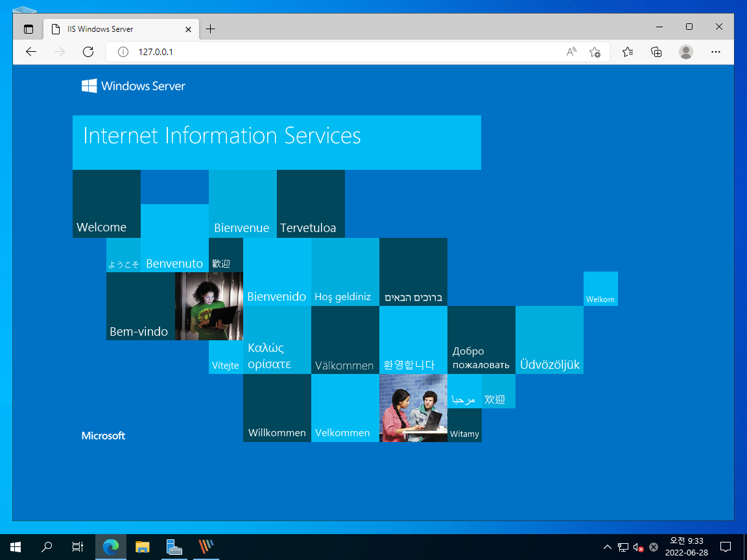Click the Hebrew ברוכים הבאים tile

tap(414, 272)
